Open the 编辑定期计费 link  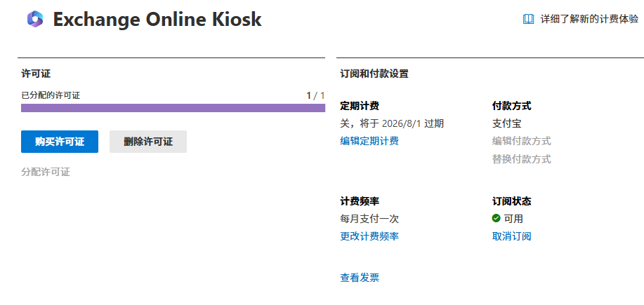369,141
